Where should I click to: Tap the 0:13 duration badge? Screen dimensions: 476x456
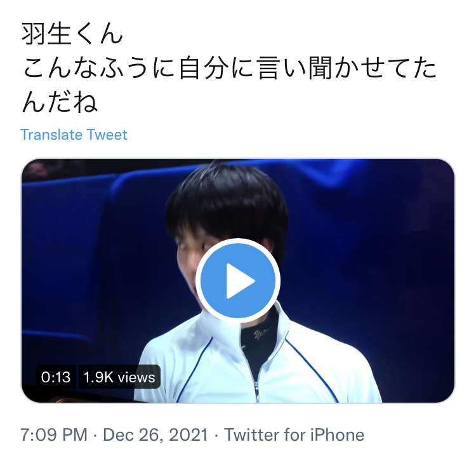(x=56, y=377)
